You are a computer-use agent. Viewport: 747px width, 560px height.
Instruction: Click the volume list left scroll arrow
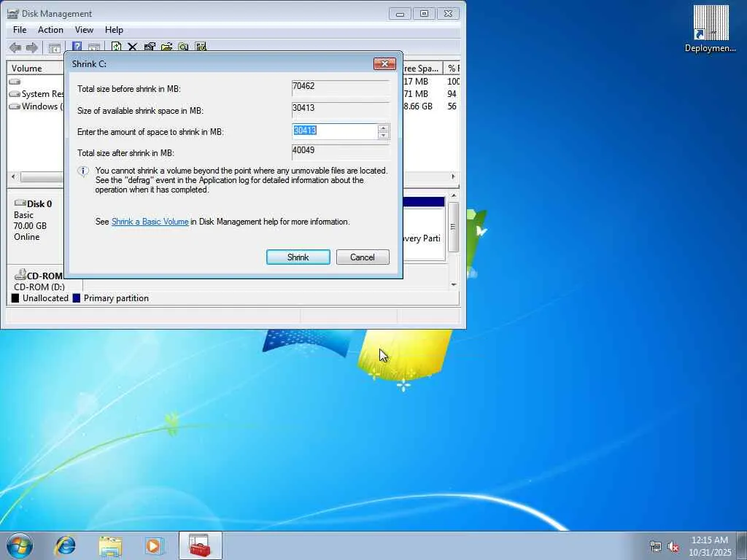[13, 176]
